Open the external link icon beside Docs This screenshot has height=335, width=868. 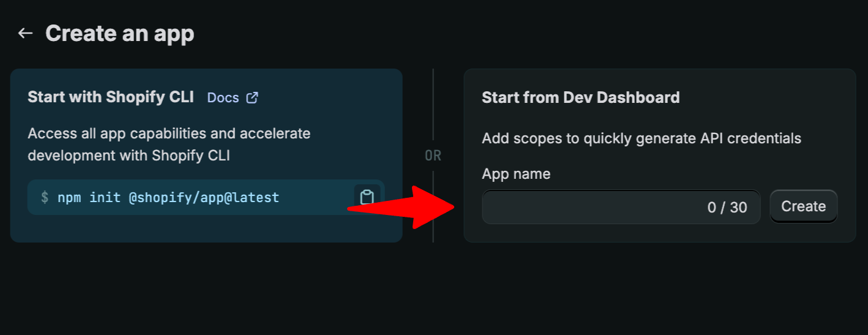click(x=252, y=97)
